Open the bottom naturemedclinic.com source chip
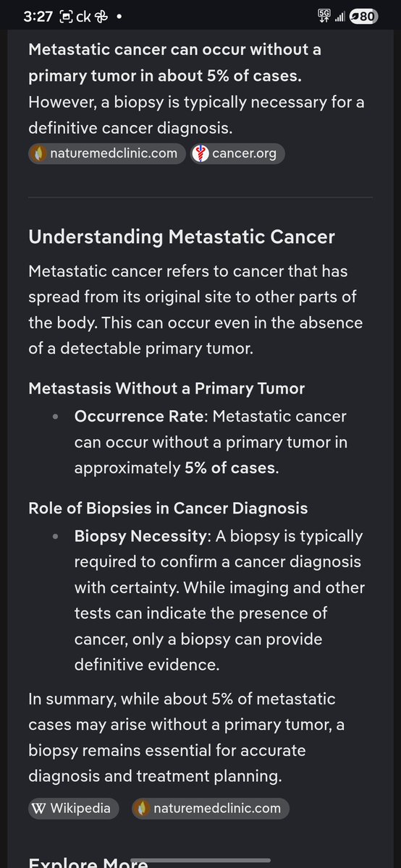401x868 pixels. [x=211, y=808]
